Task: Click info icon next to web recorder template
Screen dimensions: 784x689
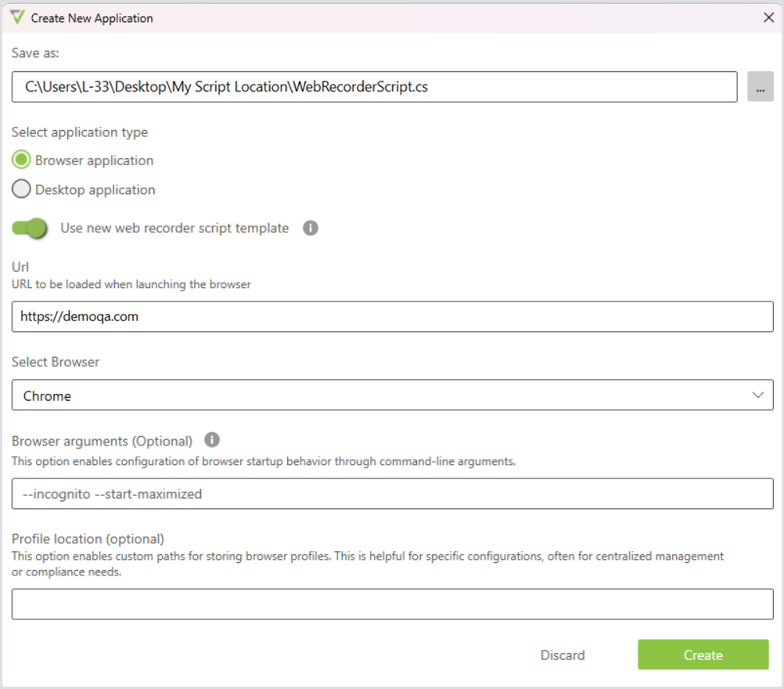Action: (x=311, y=229)
